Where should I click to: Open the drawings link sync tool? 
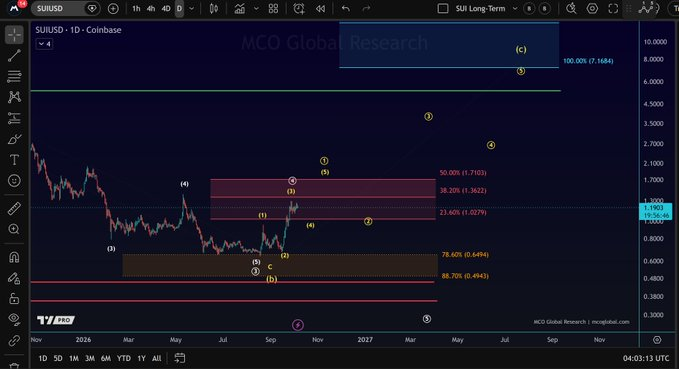click(14, 340)
